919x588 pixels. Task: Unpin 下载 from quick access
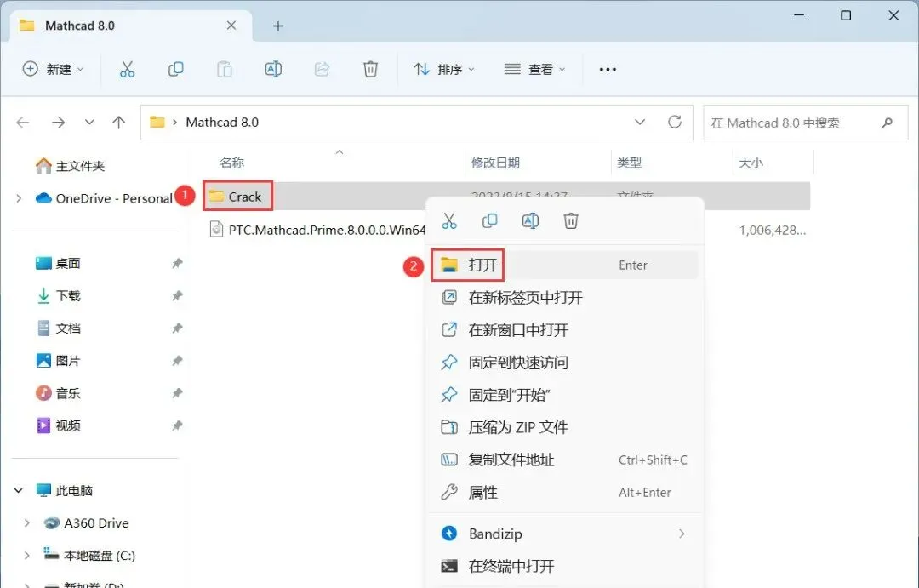176,296
